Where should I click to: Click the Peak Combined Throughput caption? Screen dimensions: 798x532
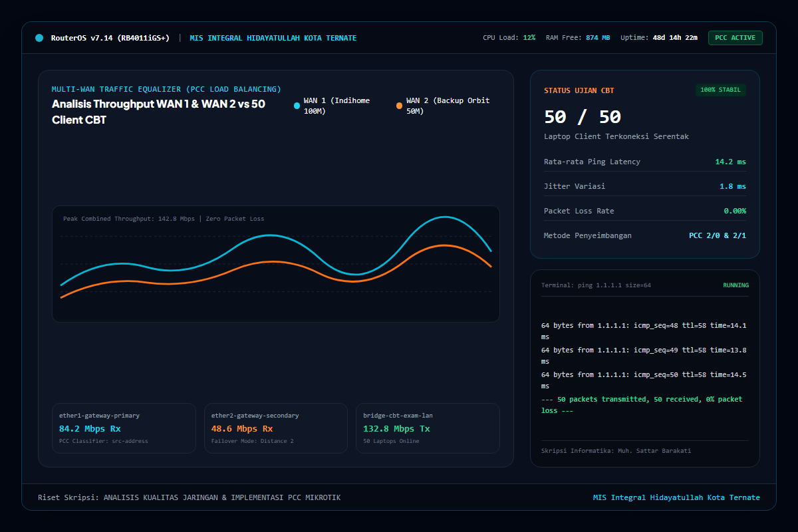(164, 219)
